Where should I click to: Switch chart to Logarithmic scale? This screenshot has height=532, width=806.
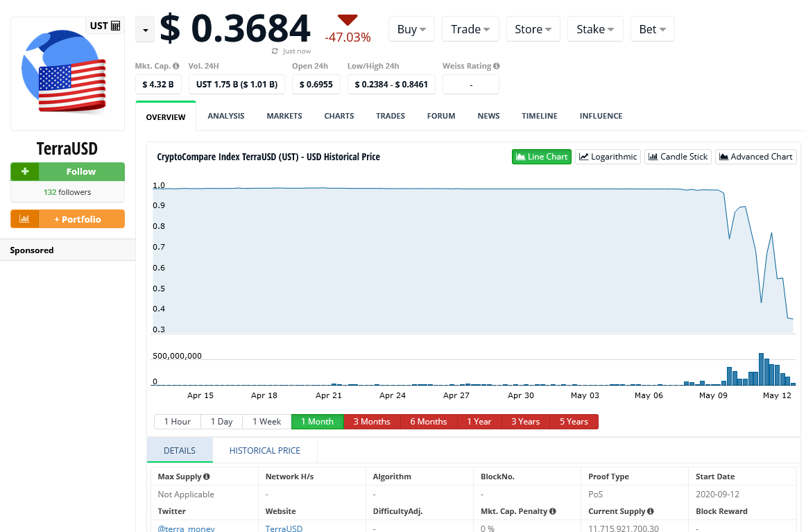point(608,157)
